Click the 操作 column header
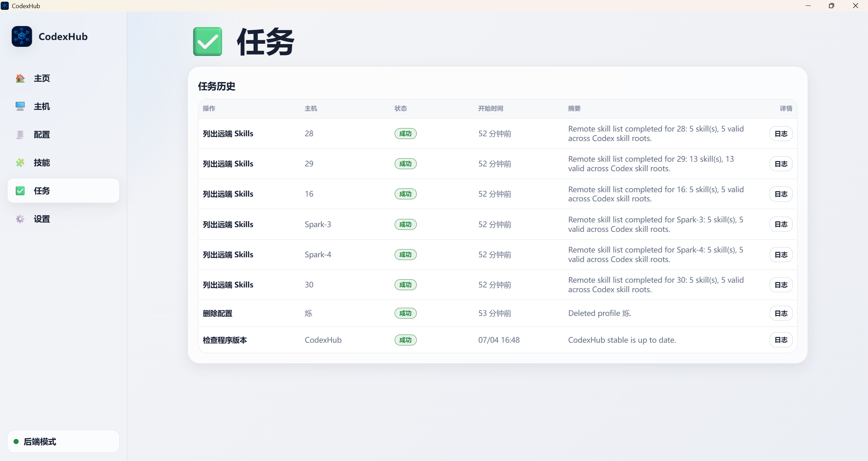868x461 pixels. [209, 108]
